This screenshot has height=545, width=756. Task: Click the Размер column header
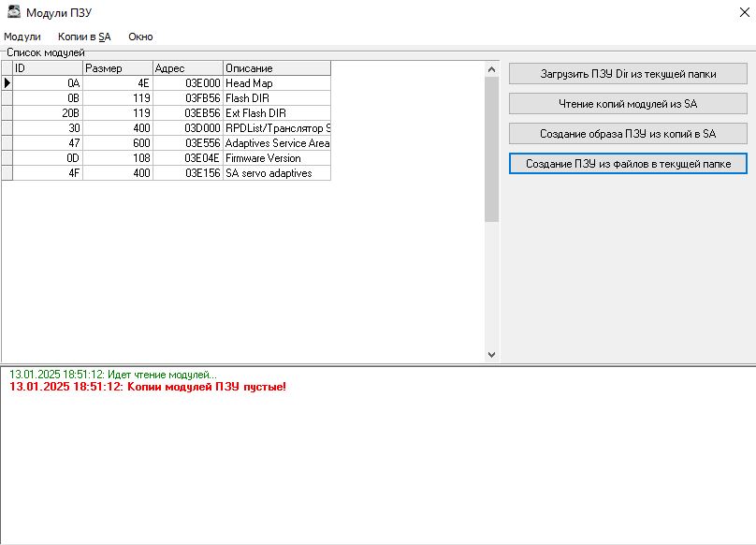point(118,68)
